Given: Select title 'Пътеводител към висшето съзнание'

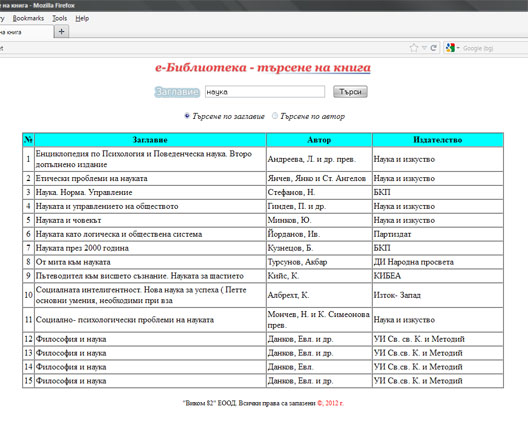Looking at the screenshot, I should (x=140, y=276).
